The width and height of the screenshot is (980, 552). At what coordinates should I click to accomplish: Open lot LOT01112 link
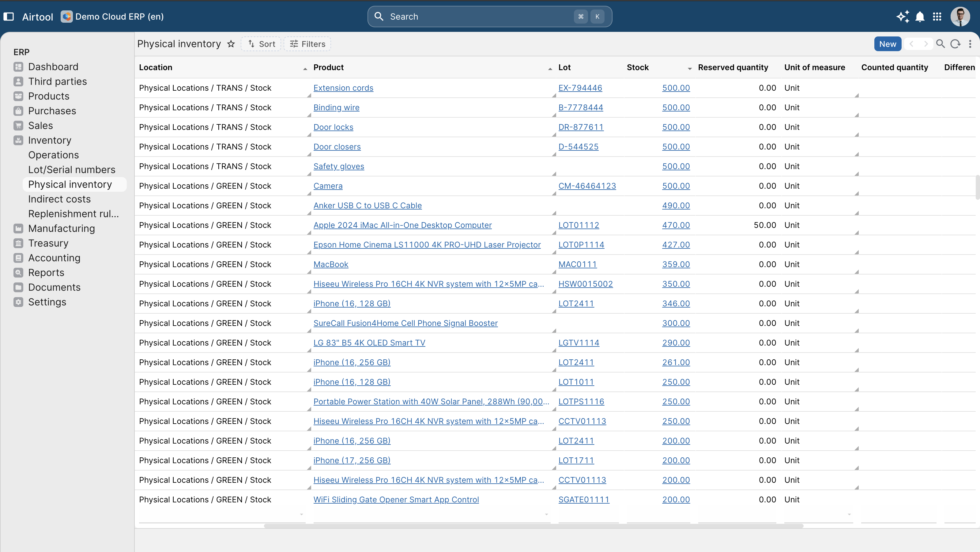pos(579,225)
